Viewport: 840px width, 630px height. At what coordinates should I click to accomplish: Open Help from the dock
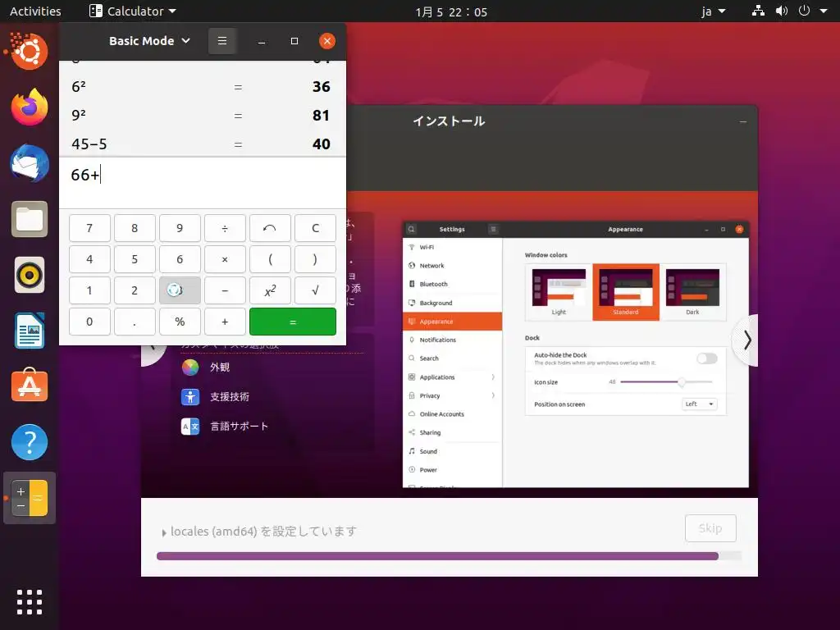point(30,442)
